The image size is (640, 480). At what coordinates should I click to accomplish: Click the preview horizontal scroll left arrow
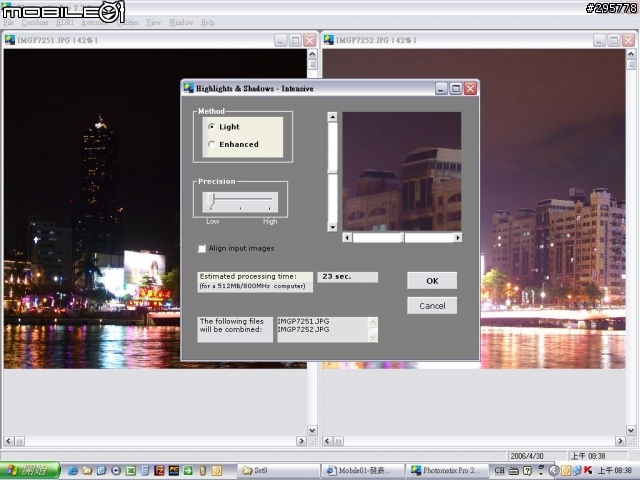[x=347, y=237]
